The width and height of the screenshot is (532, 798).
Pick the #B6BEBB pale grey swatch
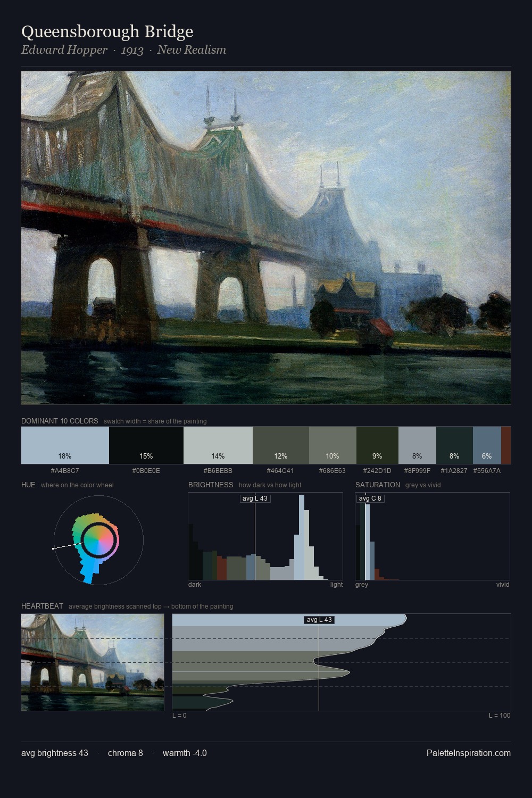pyautogui.click(x=218, y=445)
